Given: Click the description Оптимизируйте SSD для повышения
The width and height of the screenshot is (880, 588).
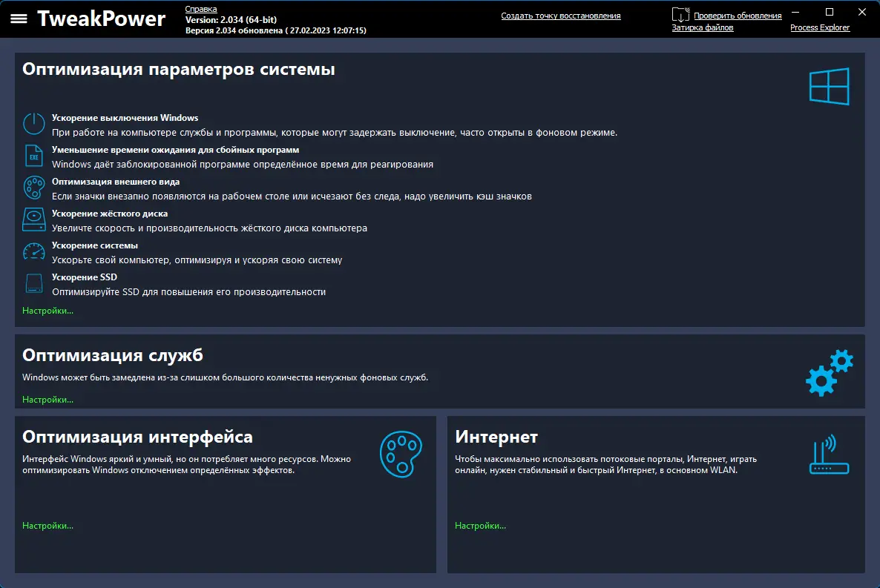Looking at the screenshot, I should click(x=188, y=292).
